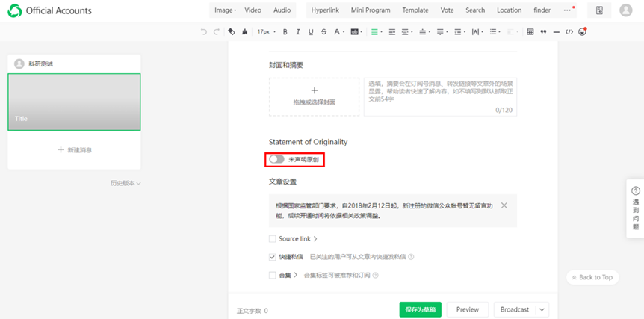Expand the Broadcast dropdown arrow
Image resolution: width=644 pixels, height=319 pixels.
(x=542, y=309)
